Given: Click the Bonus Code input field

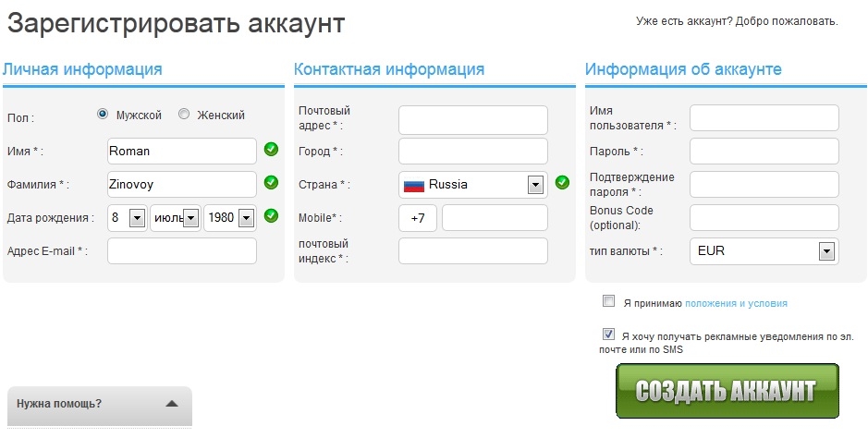Looking at the screenshot, I should click(764, 218).
